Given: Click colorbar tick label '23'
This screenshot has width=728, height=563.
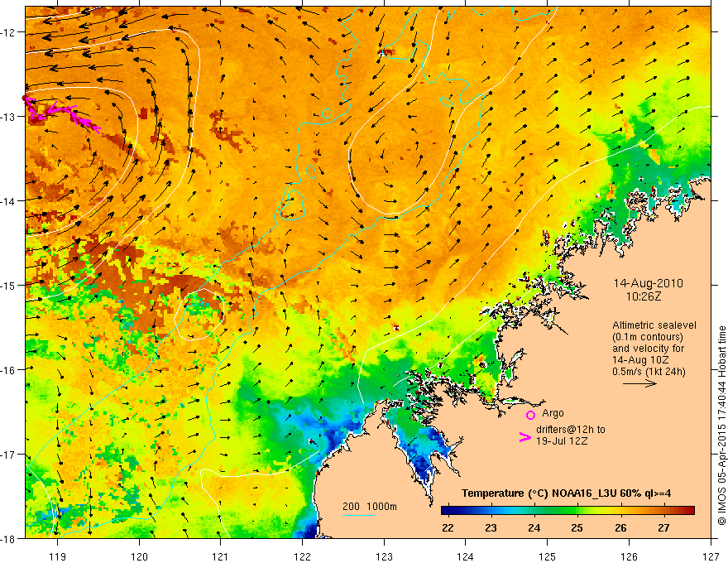Looking at the screenshot, I should [491, 527].
